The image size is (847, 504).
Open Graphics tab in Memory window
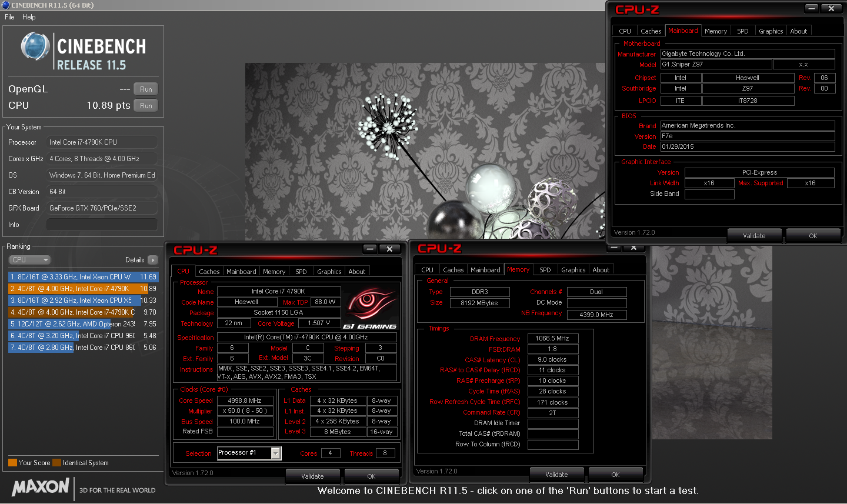coord(573,270)
